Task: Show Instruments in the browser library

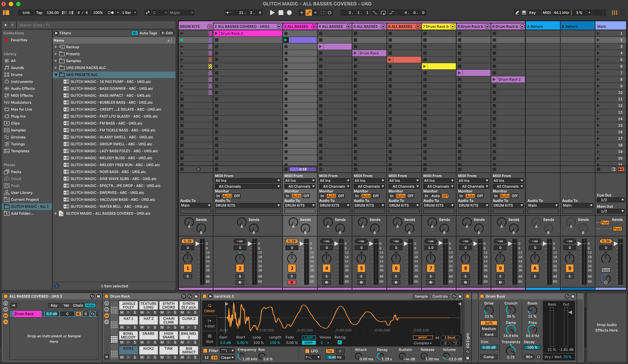Action: click(x=21, y=82)
